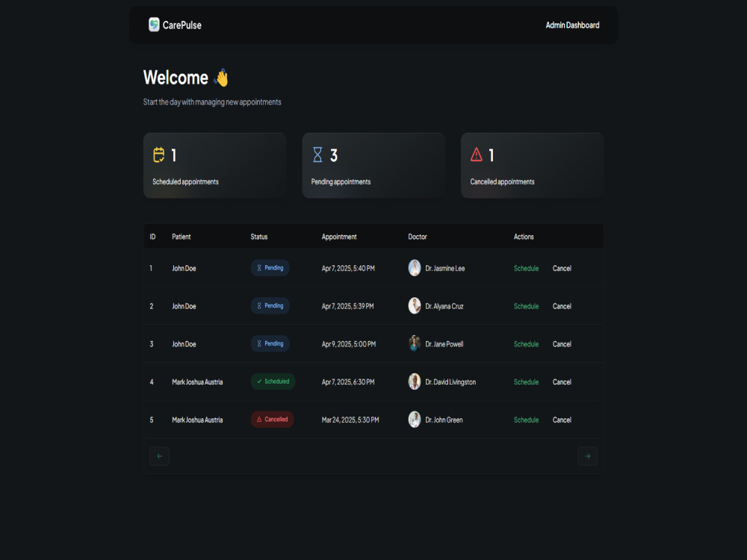Select the Scheduled appointments label
Image resolution: width=747 pixels, height=560 pixels.
(x=185, y=182)
